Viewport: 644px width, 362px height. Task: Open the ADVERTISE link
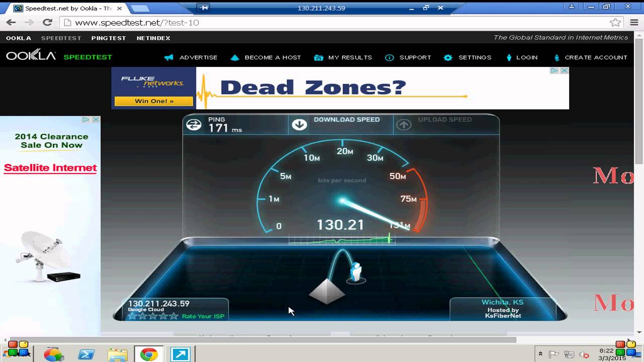pos(198,57)
